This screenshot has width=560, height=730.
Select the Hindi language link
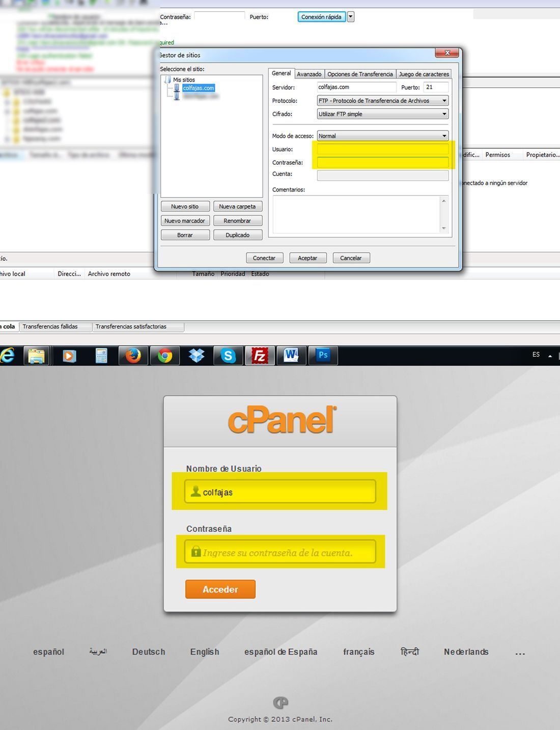pos(409,652)
